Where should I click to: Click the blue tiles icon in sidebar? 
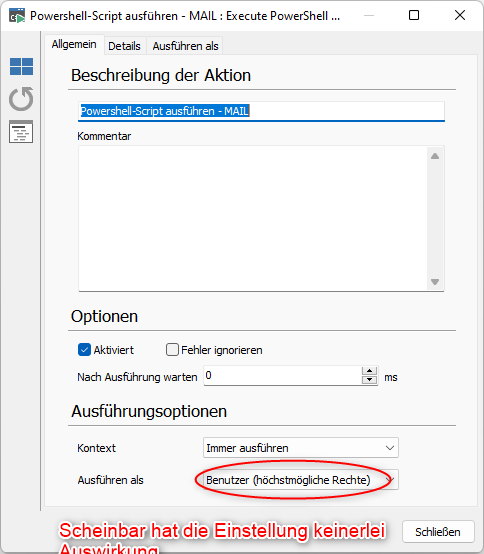(x=22, y=66)
